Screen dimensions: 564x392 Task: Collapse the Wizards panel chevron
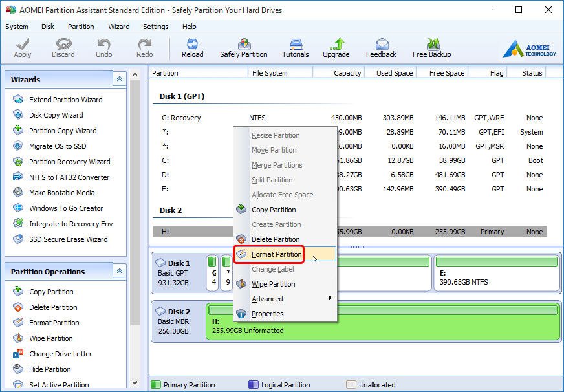tap(120, 79)
